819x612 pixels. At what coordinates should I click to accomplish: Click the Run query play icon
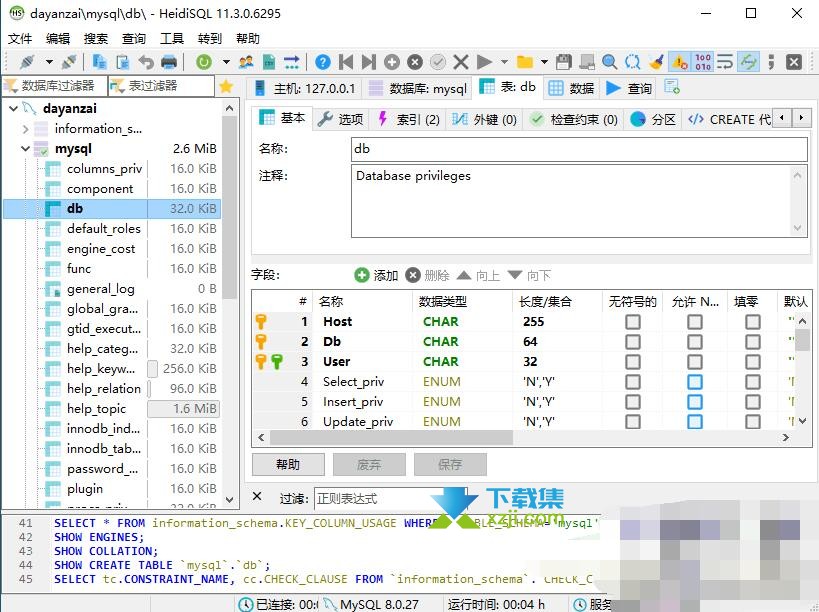pyautogui.click(x=484, y=62)
